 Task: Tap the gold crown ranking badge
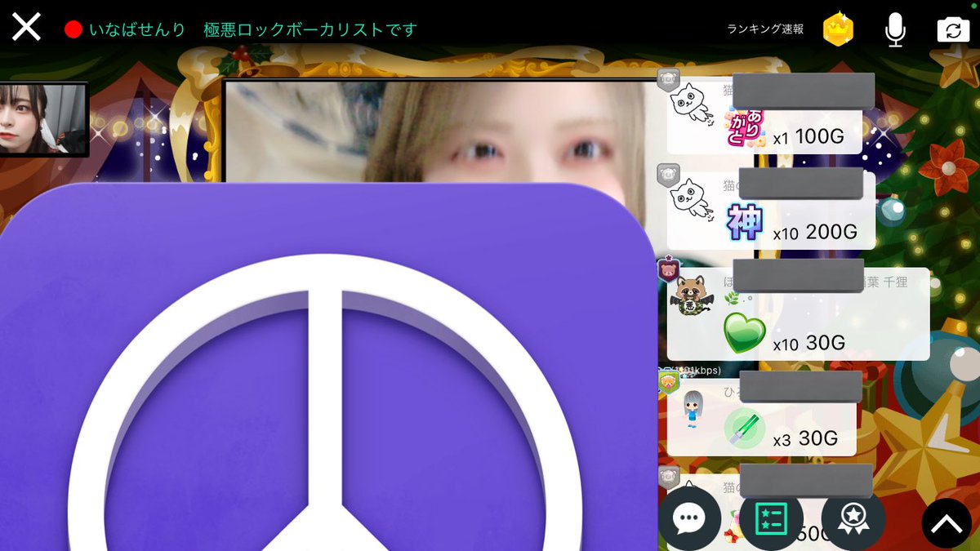838,29
